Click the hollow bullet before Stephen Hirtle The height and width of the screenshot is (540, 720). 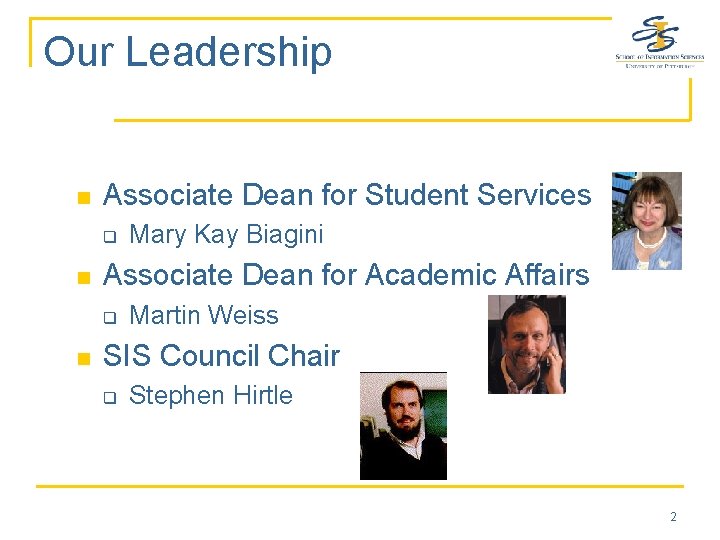coord(111,397)
